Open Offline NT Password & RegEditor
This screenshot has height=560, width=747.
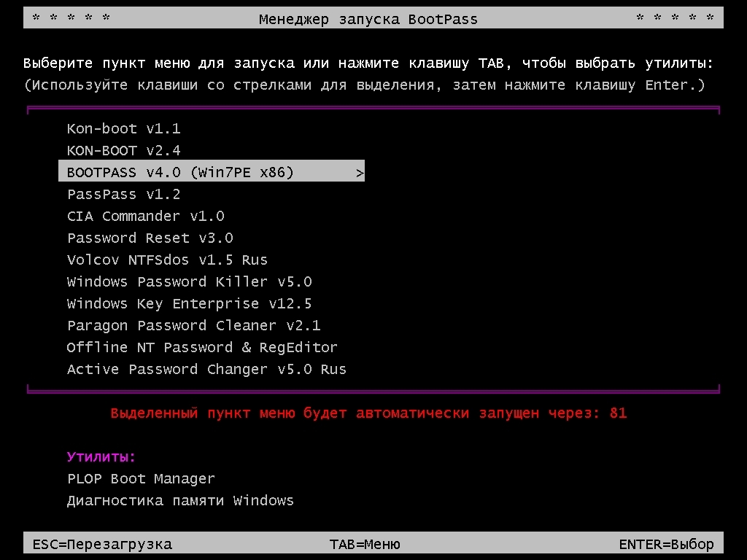pyautogui.click(x=202, y=348)
